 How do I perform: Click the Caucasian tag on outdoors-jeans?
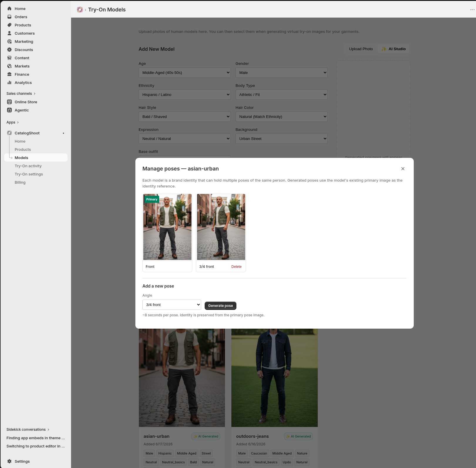(x=259, y=453)
